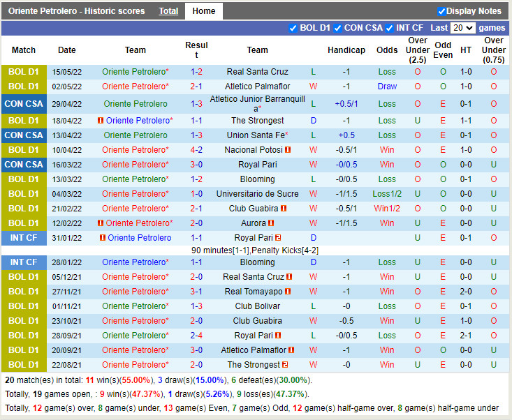
Task: Click red card icon next to Club Guabira 21/02/22
Action: tap(284, 209)
